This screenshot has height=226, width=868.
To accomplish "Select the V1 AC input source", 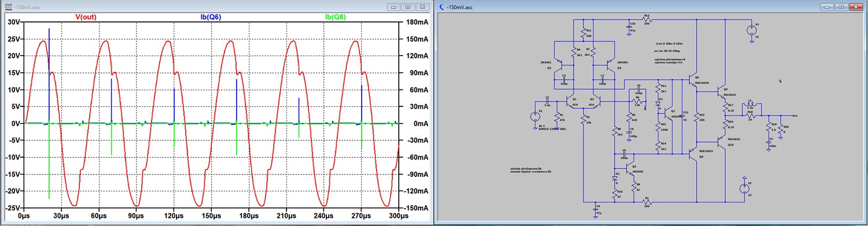I will click(534, 116).
